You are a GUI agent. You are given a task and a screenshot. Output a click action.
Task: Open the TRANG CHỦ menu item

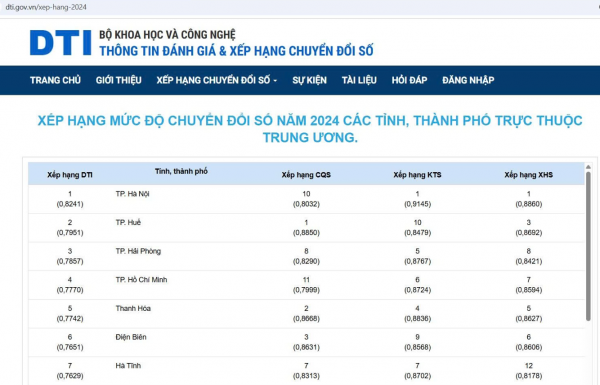coord(55,80)
